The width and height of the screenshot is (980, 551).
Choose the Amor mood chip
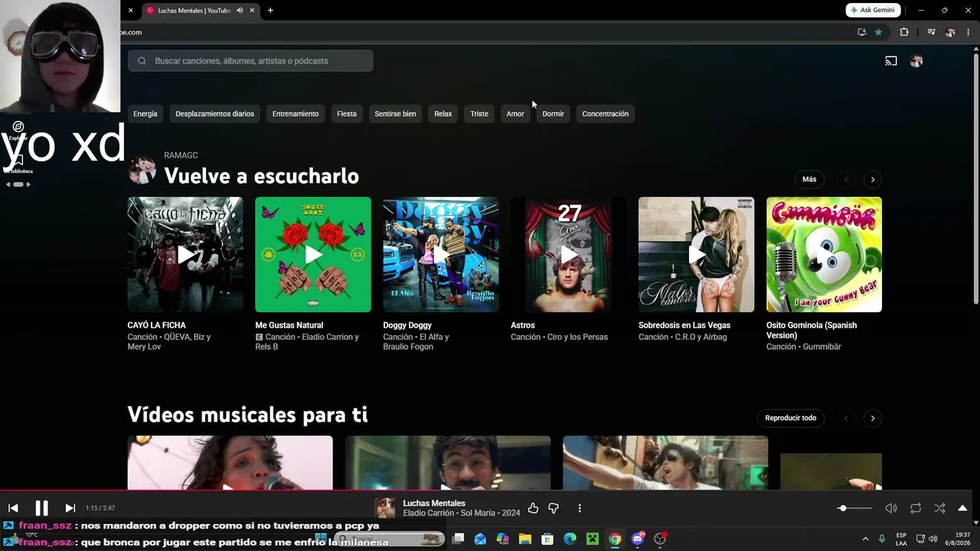pyautogui.click(x=515, y=114)
